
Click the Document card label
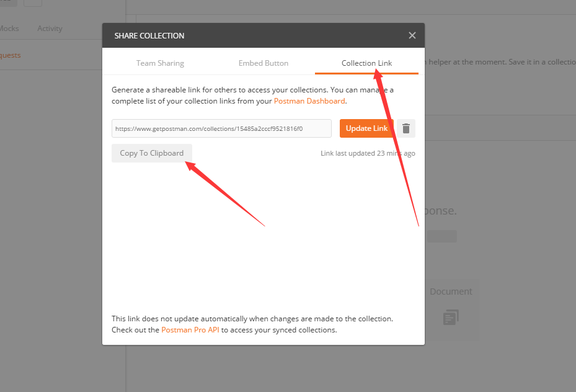pos(451,292)
